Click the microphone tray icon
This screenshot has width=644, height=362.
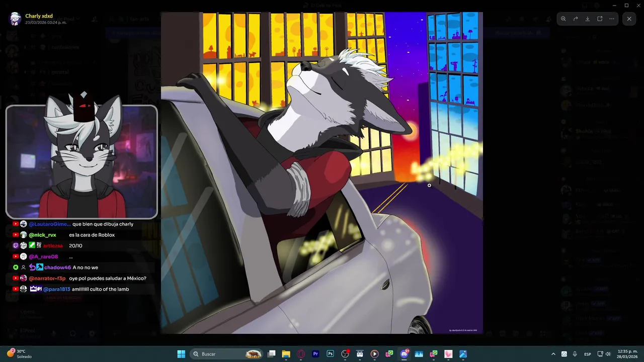pyautogui.click(x=575, y=354)
